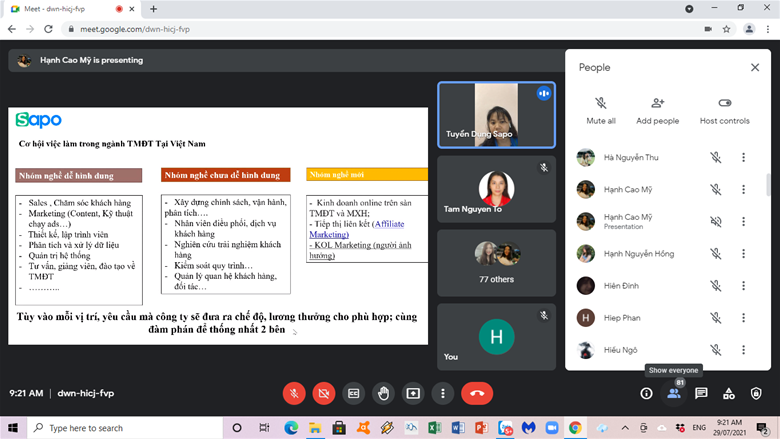Viewport: 780px width, 439px height.
Task: Click Mute all in People panel
Action: point(600,109)
